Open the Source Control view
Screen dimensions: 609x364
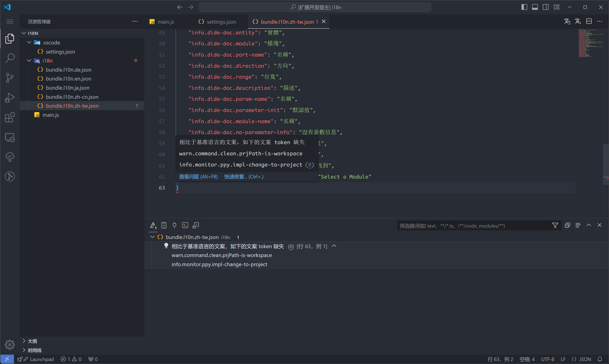(x=10, y=78)
